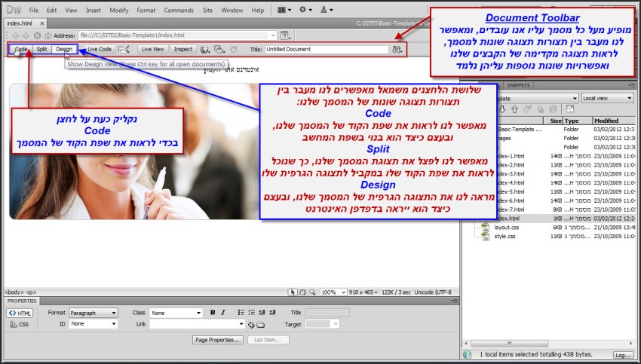Switch to the Snippets panel tab
The image size is (641, 364).
click(x=518, y=85)
